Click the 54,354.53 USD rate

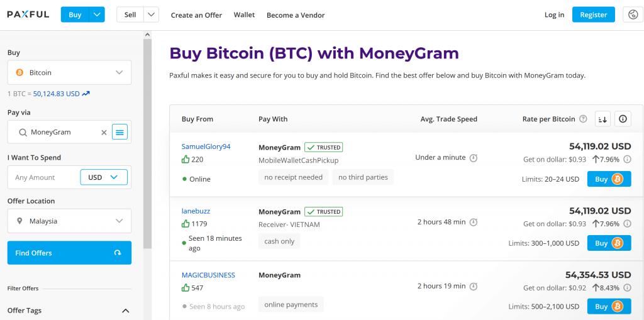pos(598,275)
